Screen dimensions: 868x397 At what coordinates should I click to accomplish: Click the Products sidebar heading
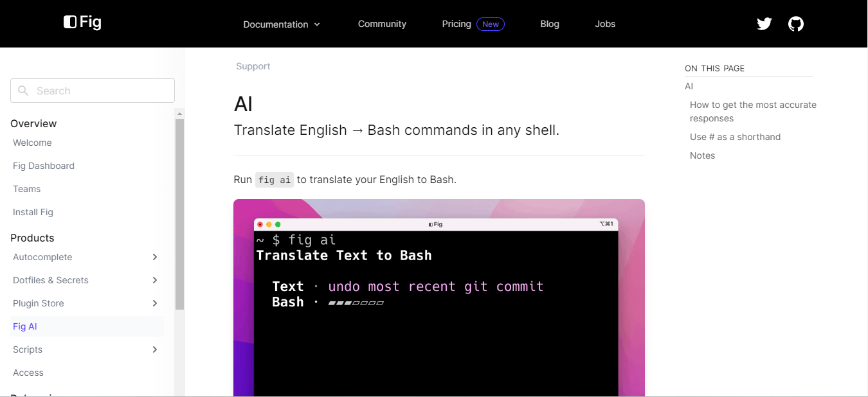coord(32,238)
